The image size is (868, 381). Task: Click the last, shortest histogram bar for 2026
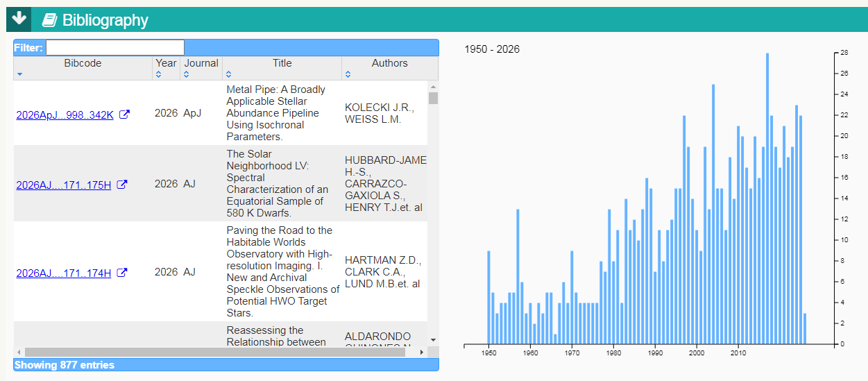[x=805, y=329]
